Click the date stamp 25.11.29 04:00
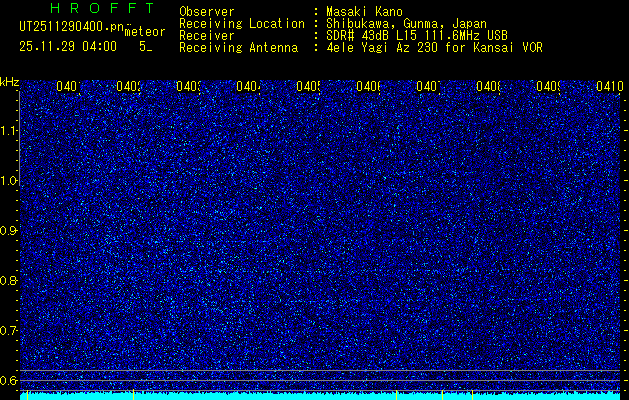Screen dimensions: 629x400 [68, 47]
